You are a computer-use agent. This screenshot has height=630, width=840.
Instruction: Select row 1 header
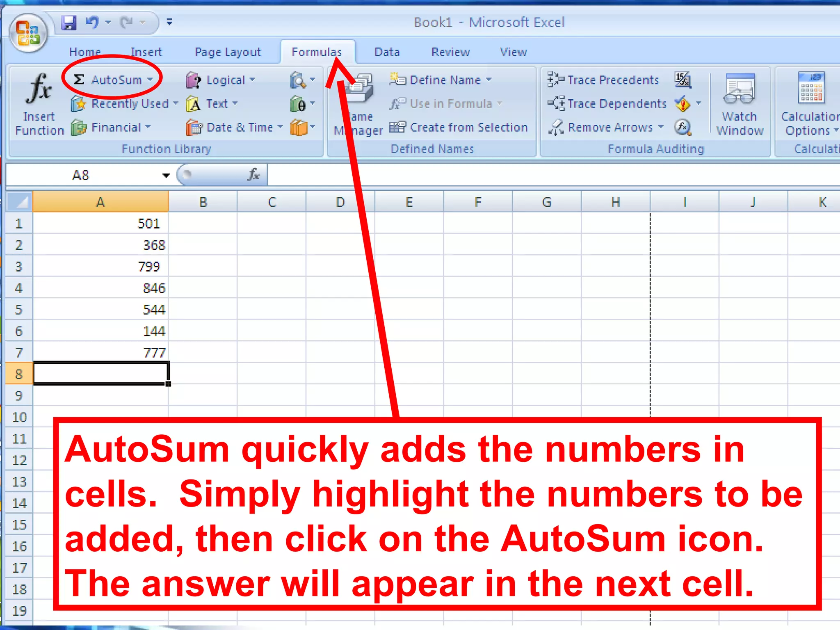point(19,224)
